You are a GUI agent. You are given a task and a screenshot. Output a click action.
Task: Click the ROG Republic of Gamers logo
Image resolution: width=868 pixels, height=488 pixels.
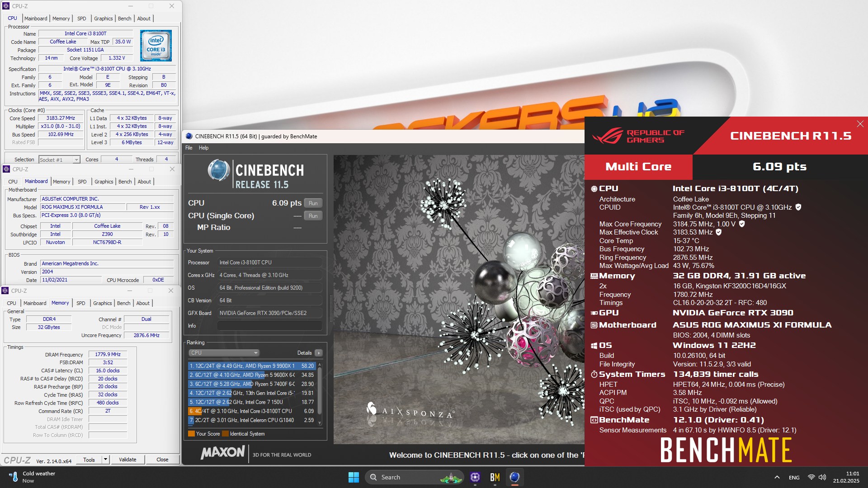[x=638, y=136]
